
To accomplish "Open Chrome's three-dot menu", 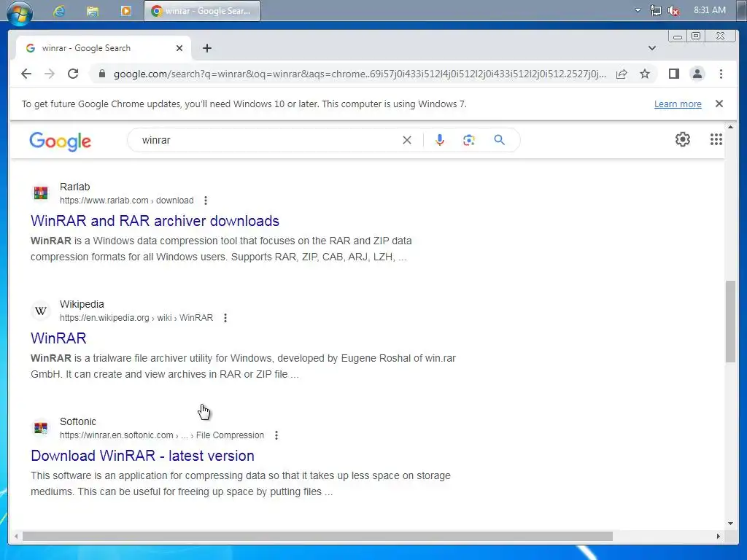I will pos(721,74).
